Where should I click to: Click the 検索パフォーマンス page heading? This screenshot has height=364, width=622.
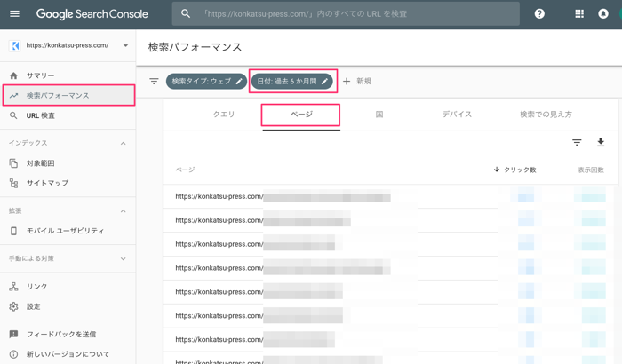[195, 47]
